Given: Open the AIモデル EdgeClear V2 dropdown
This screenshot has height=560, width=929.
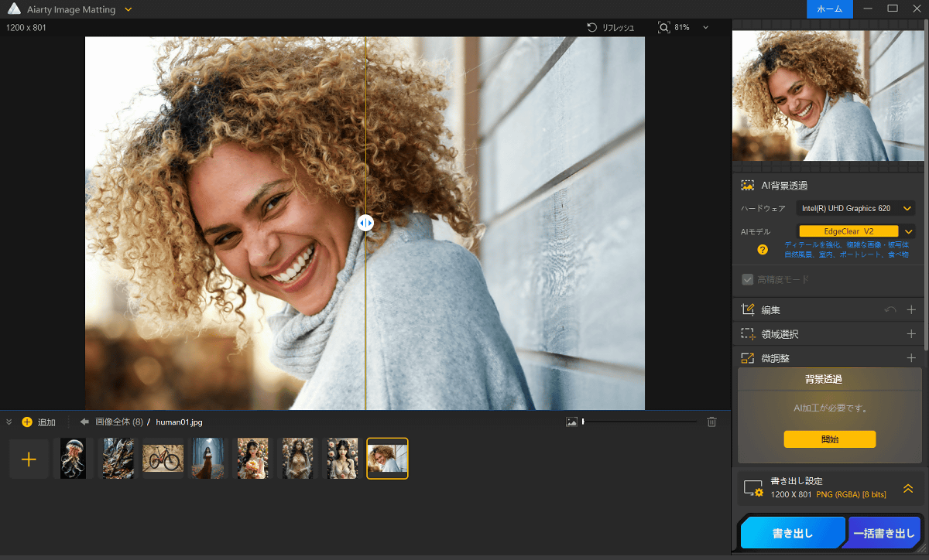Looking at the screenshot, I should click(909, 230).
